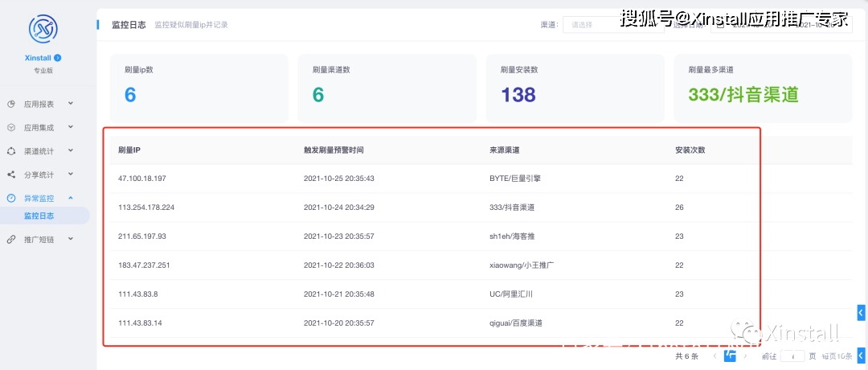868x370 pixels.
Task: Click IP address 111.43.83.14
Action: coord(140,323)
